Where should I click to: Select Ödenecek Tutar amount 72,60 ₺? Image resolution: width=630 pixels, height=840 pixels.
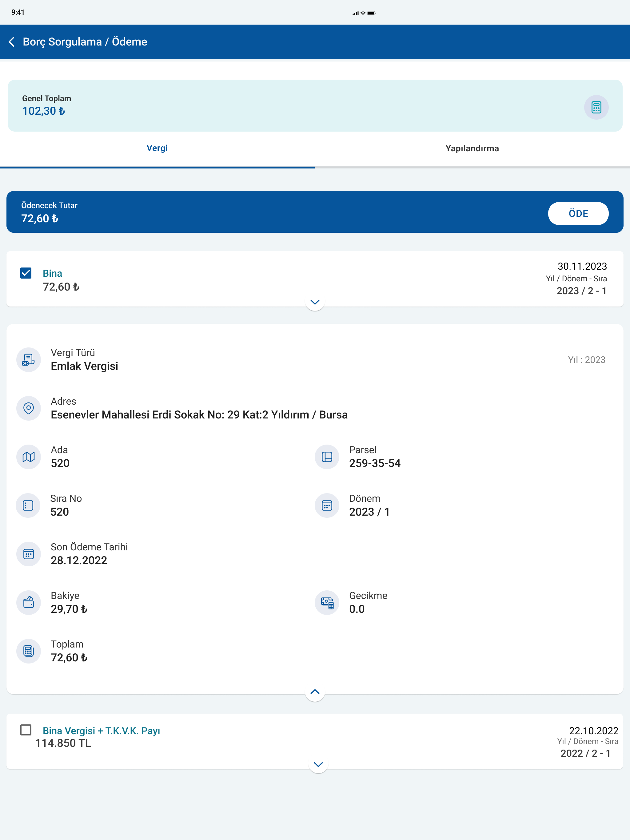[40, 219]
